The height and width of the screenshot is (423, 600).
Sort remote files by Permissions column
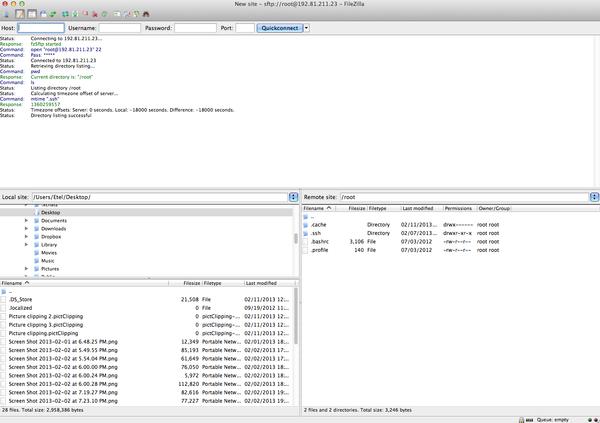(458, 208)
